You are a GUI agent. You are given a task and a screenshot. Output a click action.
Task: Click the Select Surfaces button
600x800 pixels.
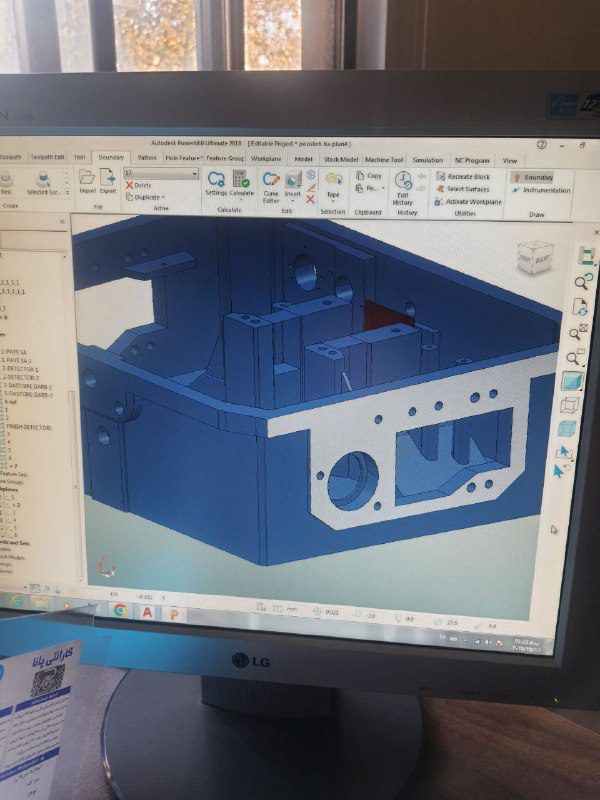pyautogui.click(x=467, y=188)
